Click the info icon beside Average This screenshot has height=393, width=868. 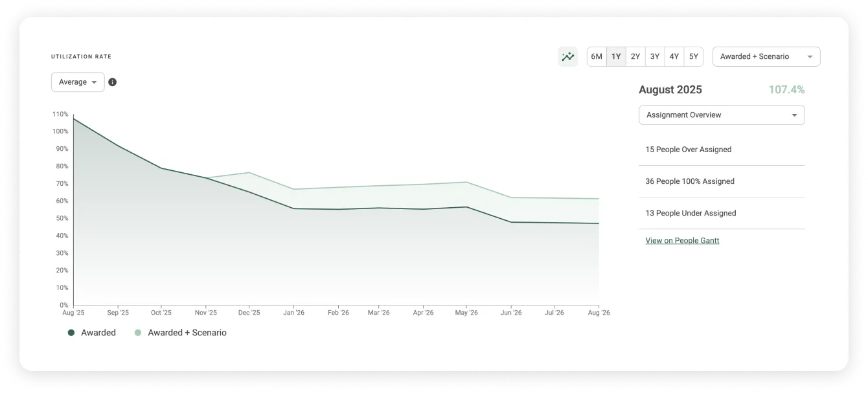tap(113, 82)
